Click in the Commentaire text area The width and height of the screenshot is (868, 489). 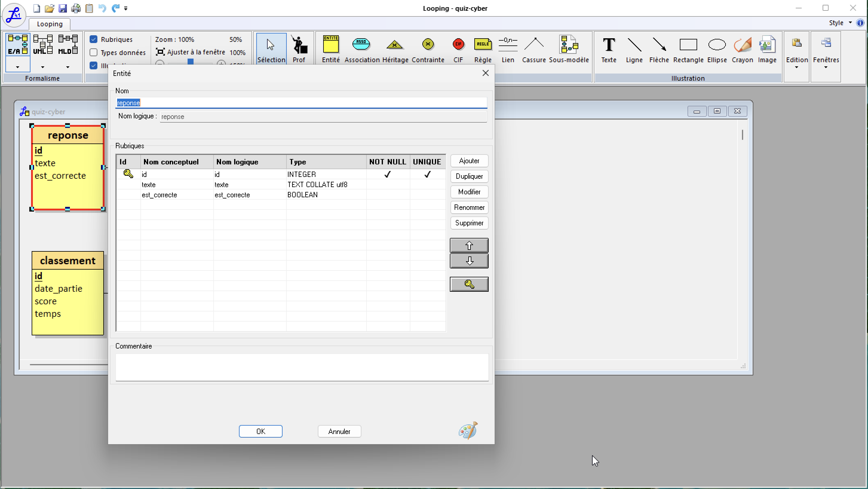point(302,367)
